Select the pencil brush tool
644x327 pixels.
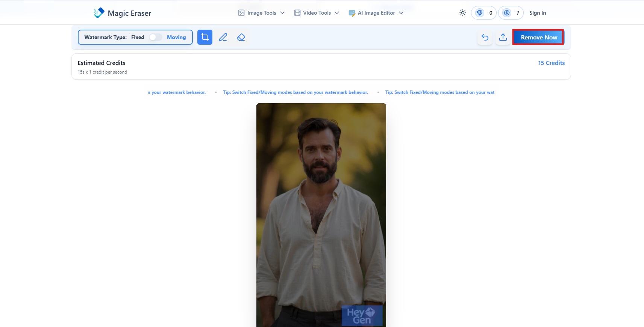(223, 37)
